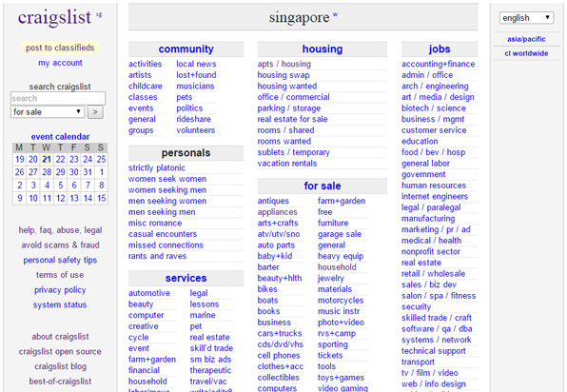Open the event calendar heading link

pos(60,137)
